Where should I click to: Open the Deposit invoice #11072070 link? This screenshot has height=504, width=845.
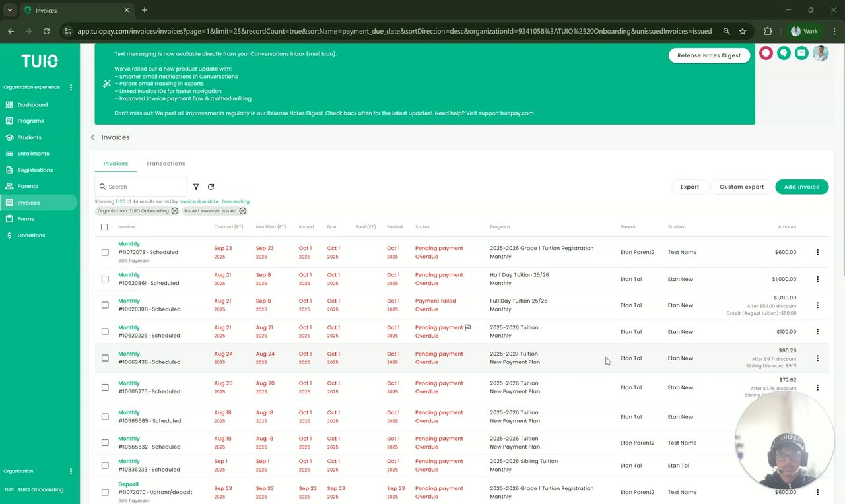tap(128, 484)
